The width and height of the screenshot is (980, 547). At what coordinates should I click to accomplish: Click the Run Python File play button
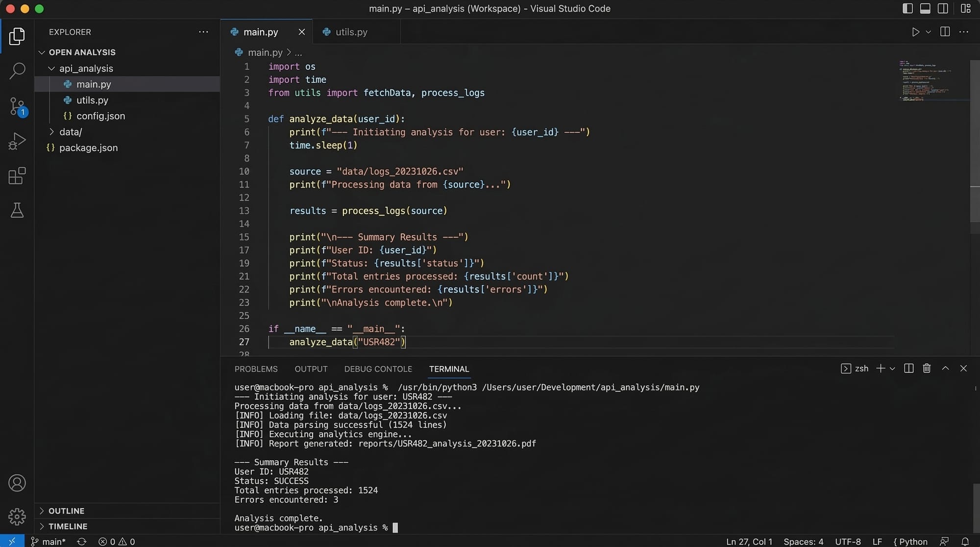click(915, 32)
